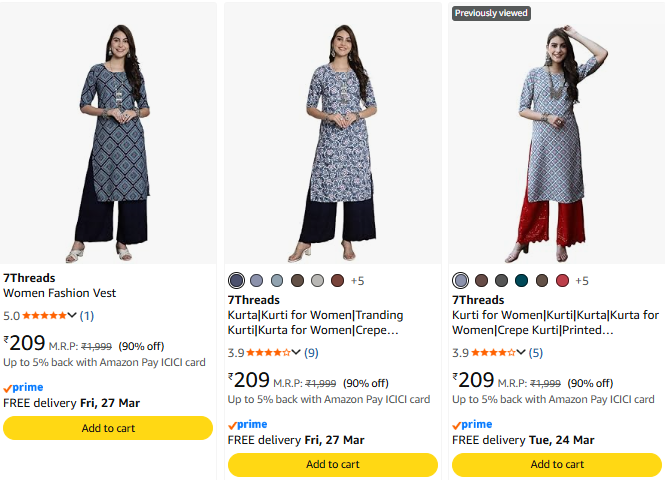665x480 pixels.
Task: Open rating dropdown for Women Fashion Vest
Action: point(71,316)
